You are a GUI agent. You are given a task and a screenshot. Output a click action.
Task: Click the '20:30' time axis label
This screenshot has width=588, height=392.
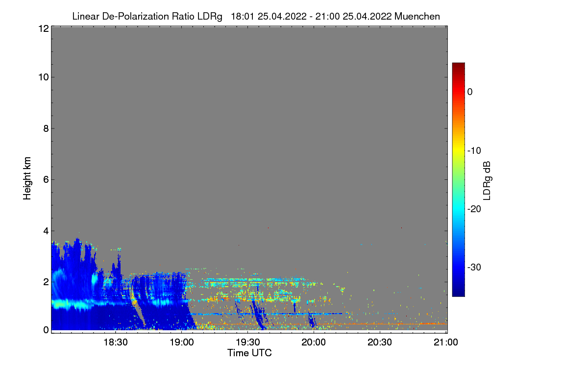point(380,343)
